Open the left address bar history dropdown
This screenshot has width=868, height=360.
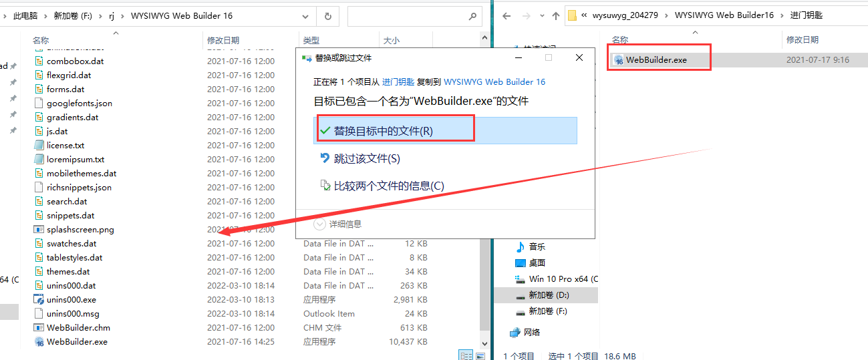[305, 16]
